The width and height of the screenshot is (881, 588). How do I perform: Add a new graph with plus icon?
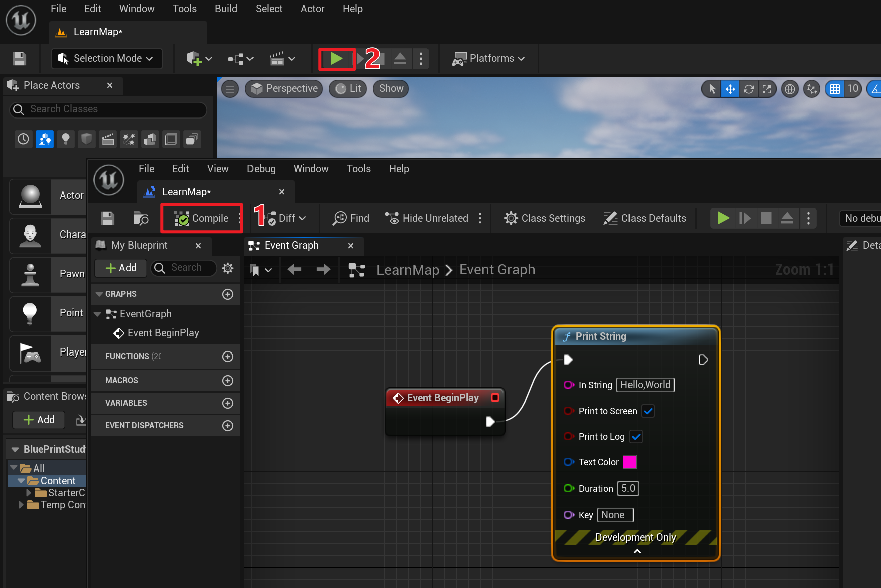click(x=228, y=294)
